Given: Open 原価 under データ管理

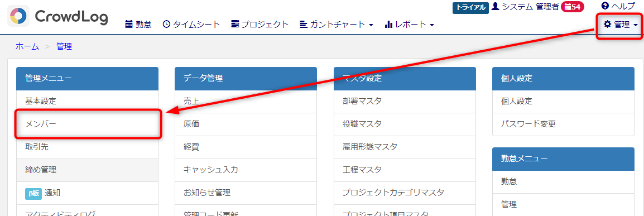Looking at the screenshot, I should [246, 123].
